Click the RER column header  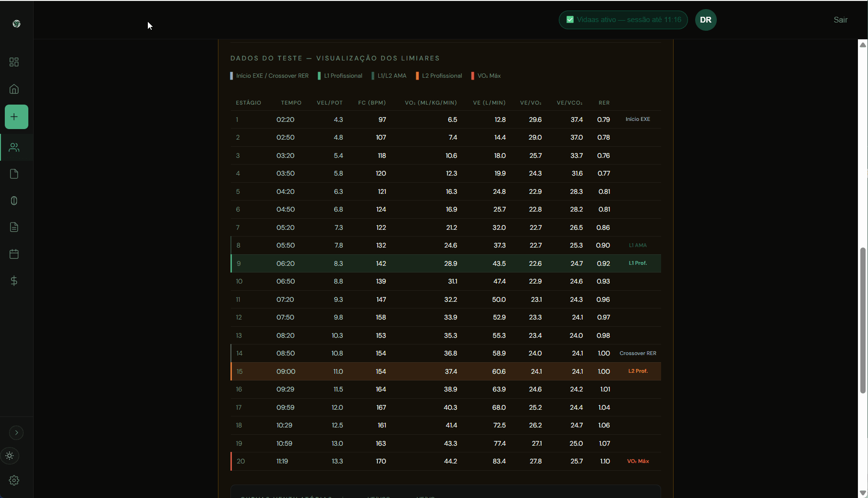tap(604, 103)
